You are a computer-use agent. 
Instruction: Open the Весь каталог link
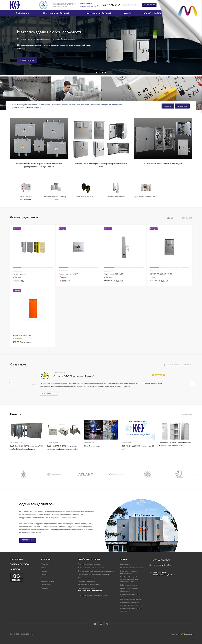point(187,218)
